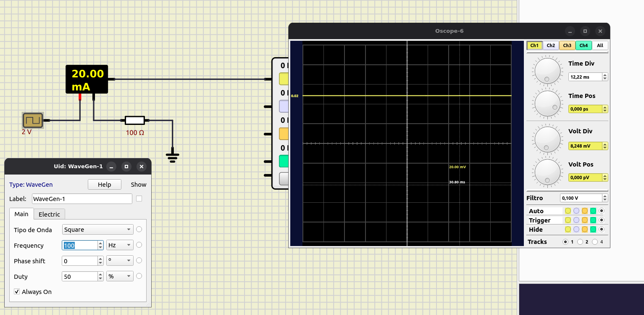Open the Tipo de Onda dropdown

coord(97,229)
